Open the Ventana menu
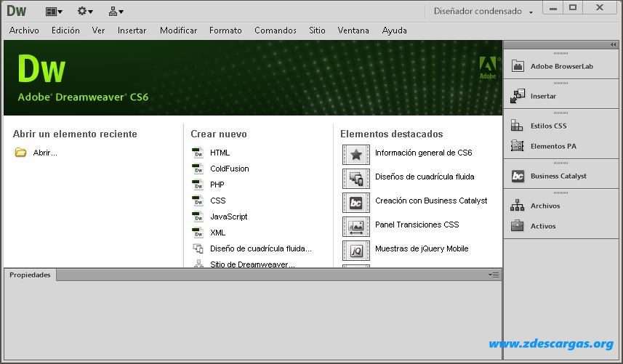 [x=353, y=31]
